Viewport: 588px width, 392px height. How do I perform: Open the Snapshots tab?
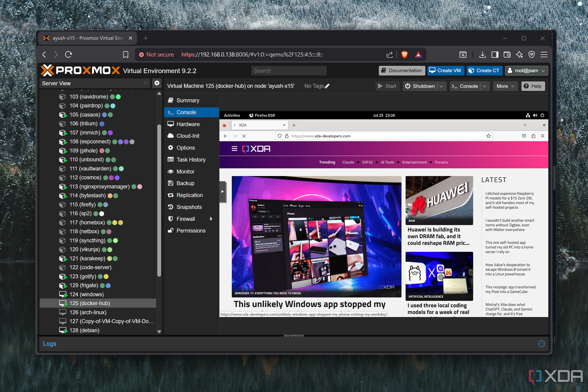(192, 207)
